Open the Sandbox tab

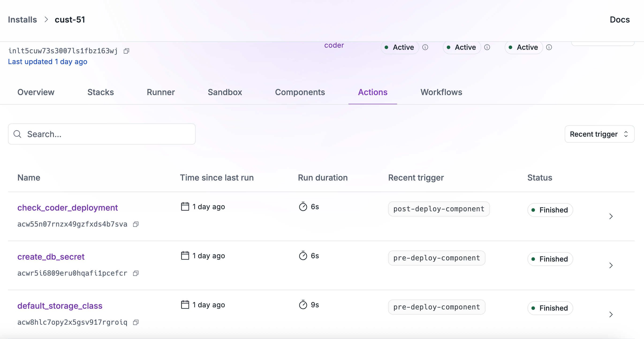coord(225,92)
